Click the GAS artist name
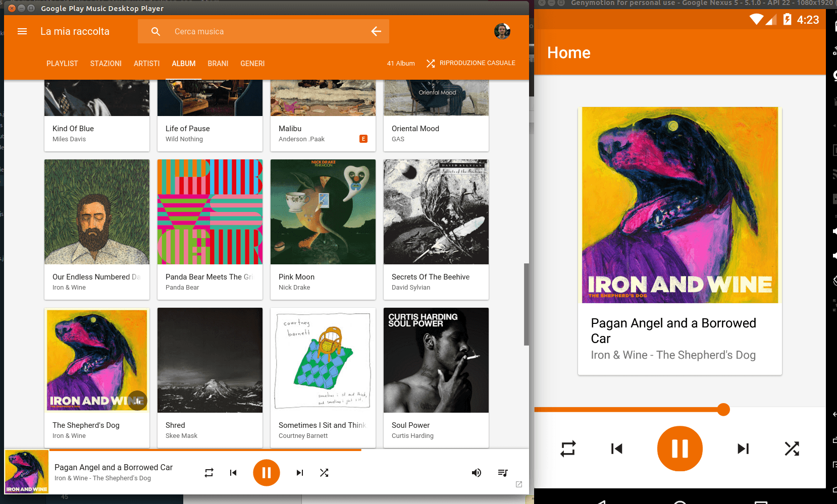Viewport: 837px width, 504px height. (x=398, y=139)
